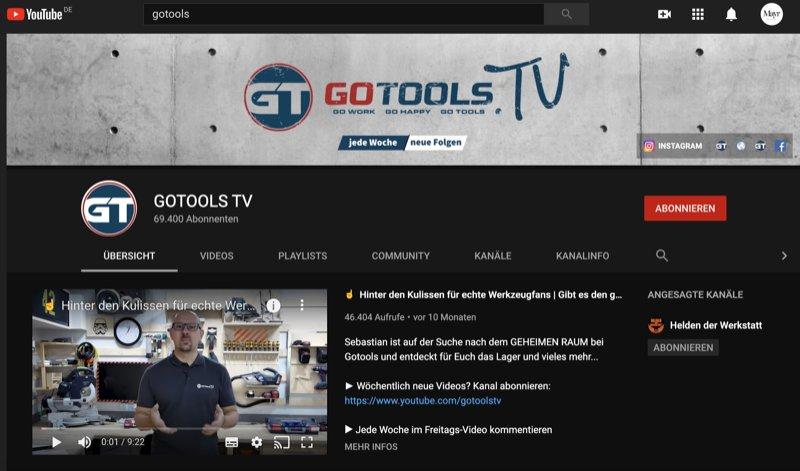
Task: Open the account avatar menu
Action: point(771,14)
